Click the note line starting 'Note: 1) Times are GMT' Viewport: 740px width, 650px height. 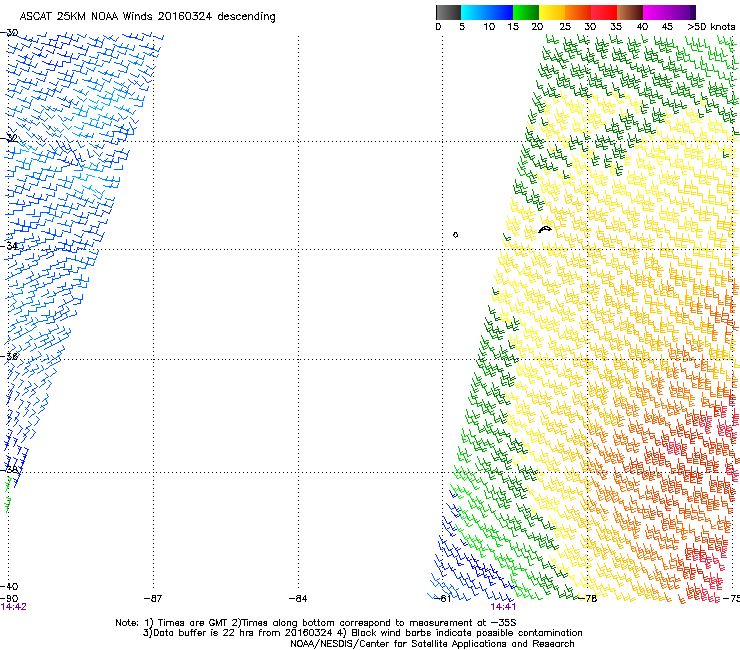(316, 623)
